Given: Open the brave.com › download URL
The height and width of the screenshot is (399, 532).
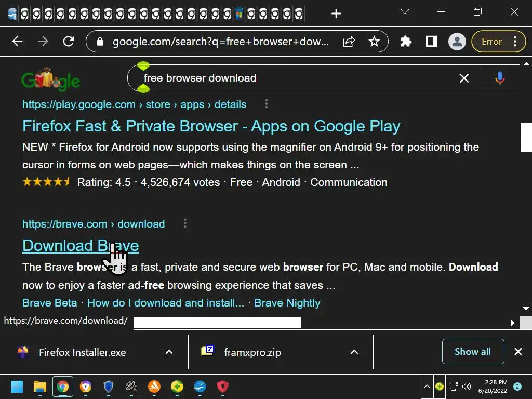Looking at the screenshot, I should pos(94,224).
